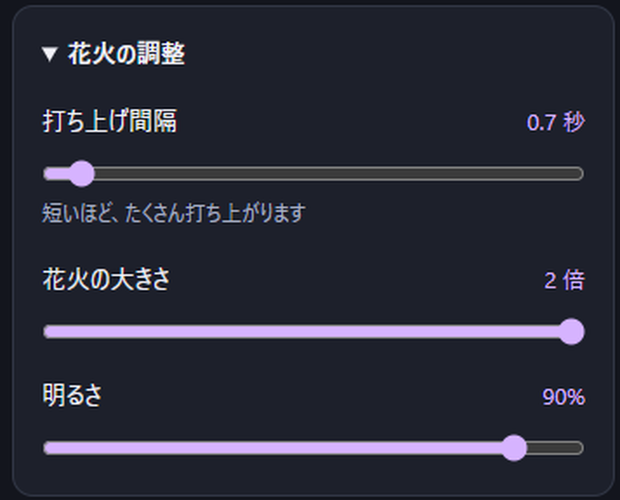
Task: Click the far left end of 花火の大きさ slider
Action: (x=47, y=331)
